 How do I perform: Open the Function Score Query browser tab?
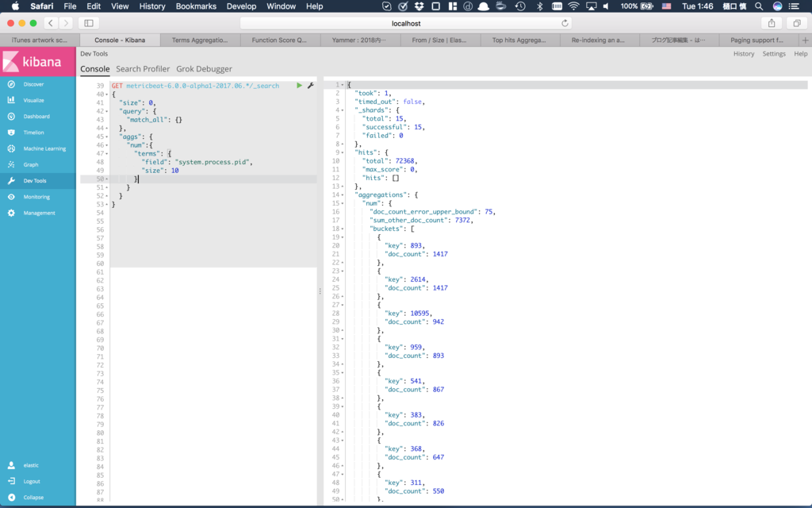pyautogui.click(x=280, y=40)
